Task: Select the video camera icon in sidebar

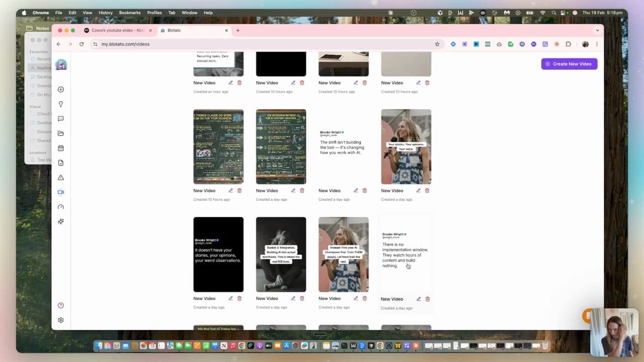Action: pyautogui.click(x=61, y=192)
